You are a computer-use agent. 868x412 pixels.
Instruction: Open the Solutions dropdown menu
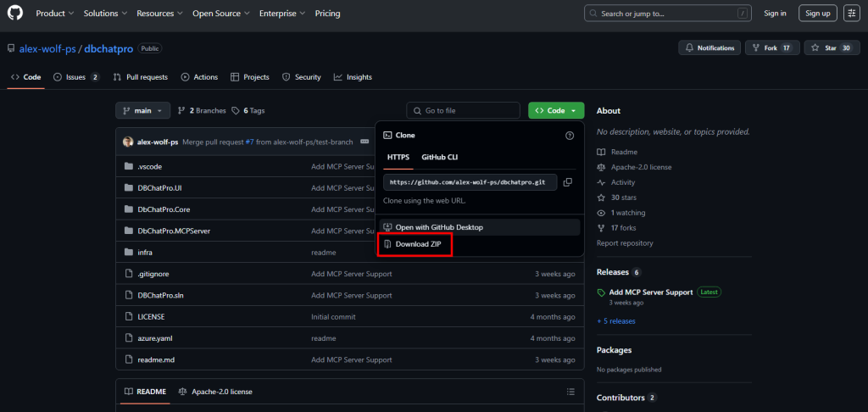pyautogui.click(x=105, y=14)
